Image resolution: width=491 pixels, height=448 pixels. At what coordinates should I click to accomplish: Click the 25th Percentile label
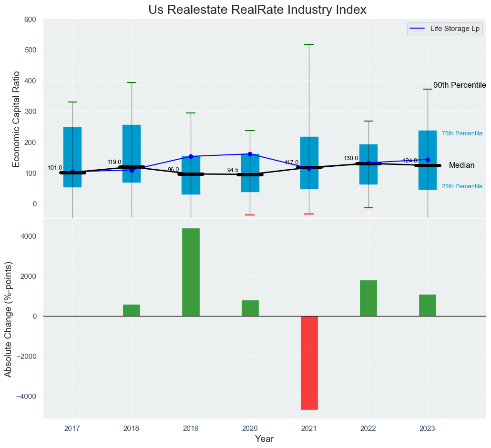point(462,186)
